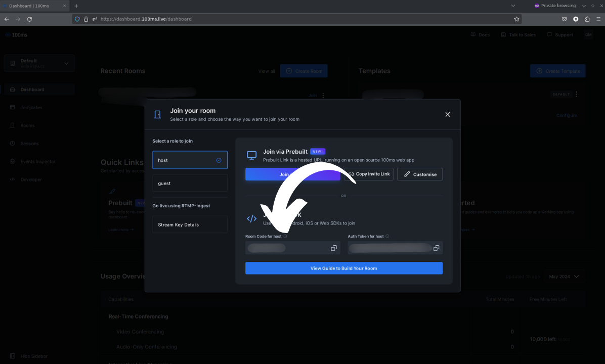Open Sessions in sidebar
Viewport: 605px width, 364px height.
pos(29,144)
